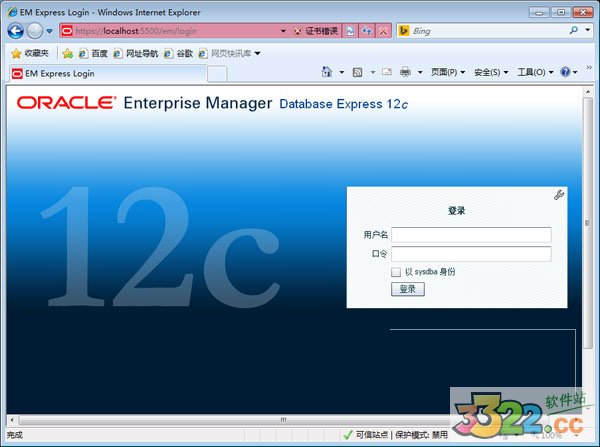Image resolution: width=600 pixels, height=447 pixels.
Task: Show more toolbar commands chevron
Action: (x=589, y=67)
